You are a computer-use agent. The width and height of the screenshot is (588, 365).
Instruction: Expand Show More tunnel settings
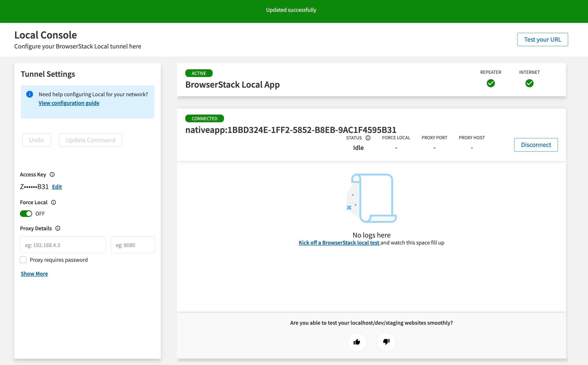click(x=34, y=273)
